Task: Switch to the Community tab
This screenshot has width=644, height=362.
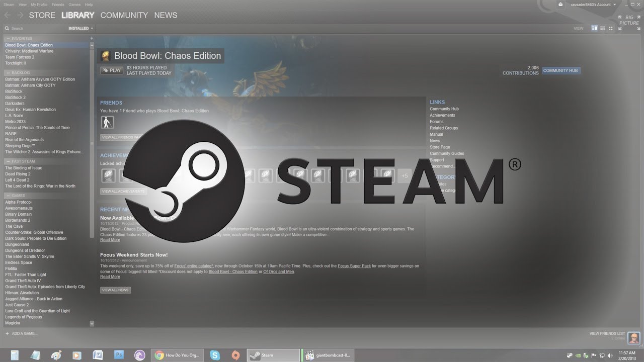Action: point(124,15)
